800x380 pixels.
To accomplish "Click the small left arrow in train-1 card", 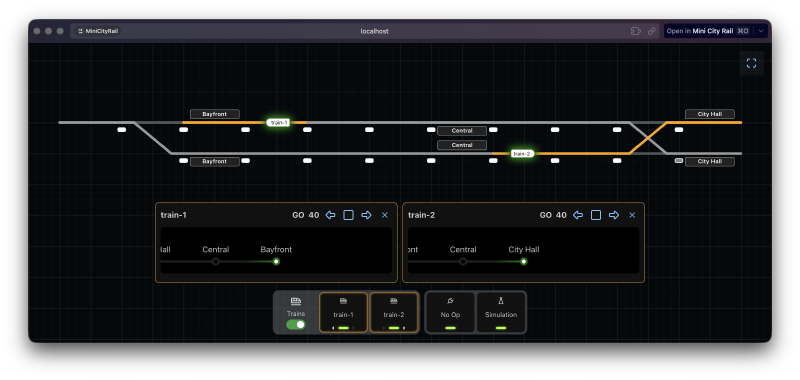I will (334, 328).
